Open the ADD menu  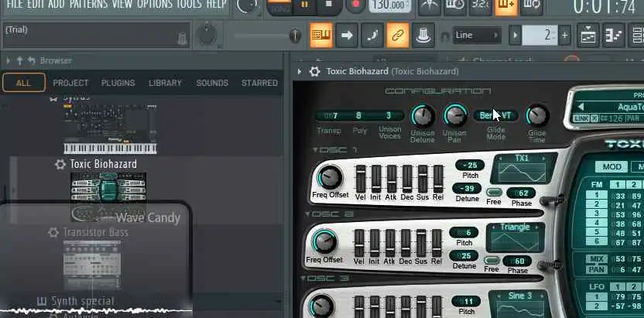(x=57, y=4)
